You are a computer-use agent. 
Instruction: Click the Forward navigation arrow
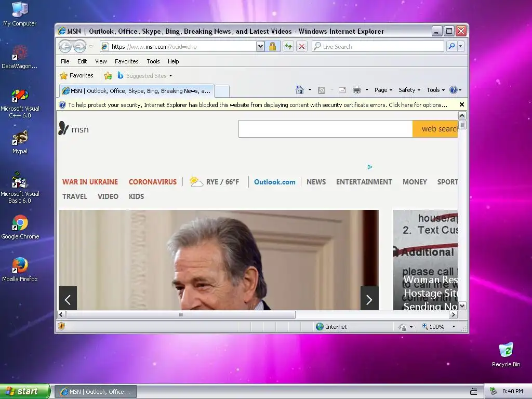[79, 46]
